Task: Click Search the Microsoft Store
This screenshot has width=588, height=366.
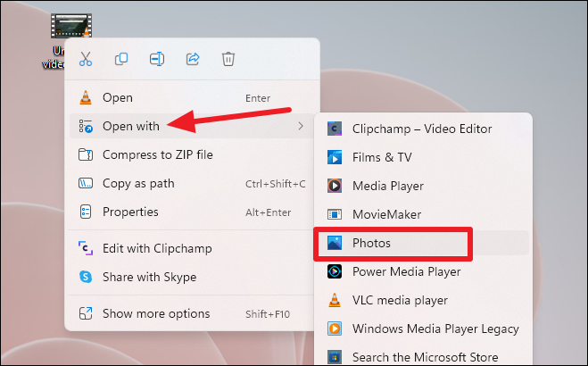Action: (423, 356)
